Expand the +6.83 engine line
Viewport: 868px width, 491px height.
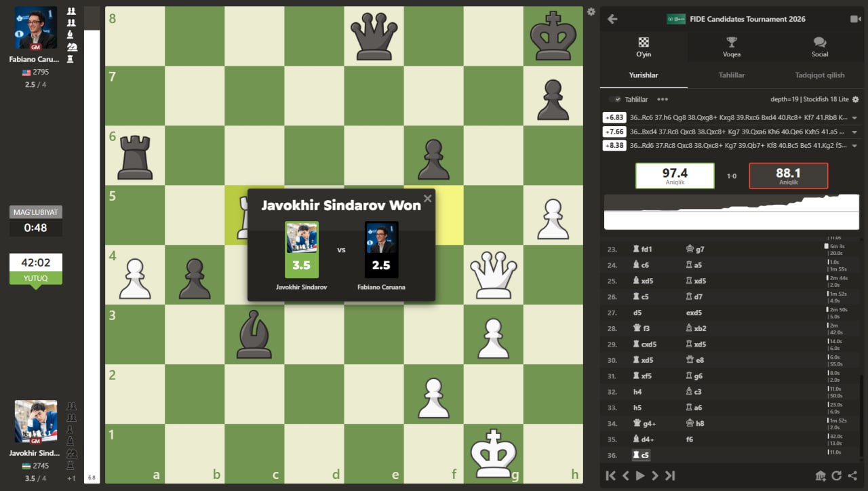854,117
